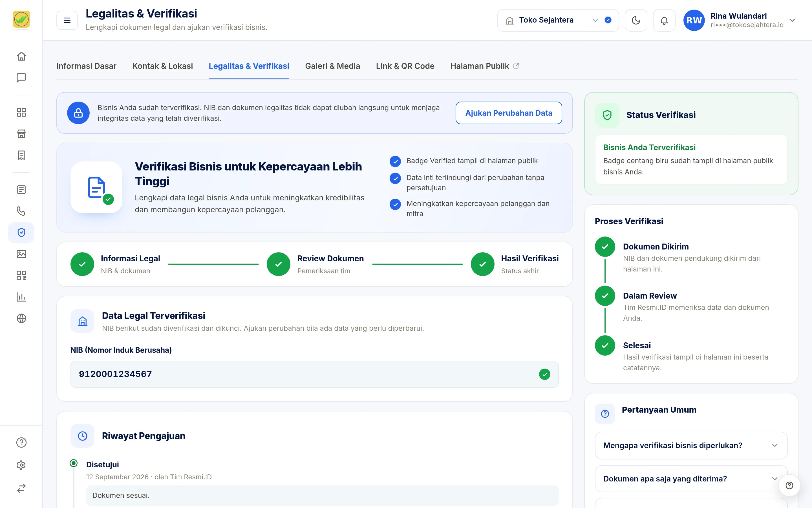Viewport: 812px width, 508px height.
Task: Open the Galeri & Media tab
Action: [332, 66]
